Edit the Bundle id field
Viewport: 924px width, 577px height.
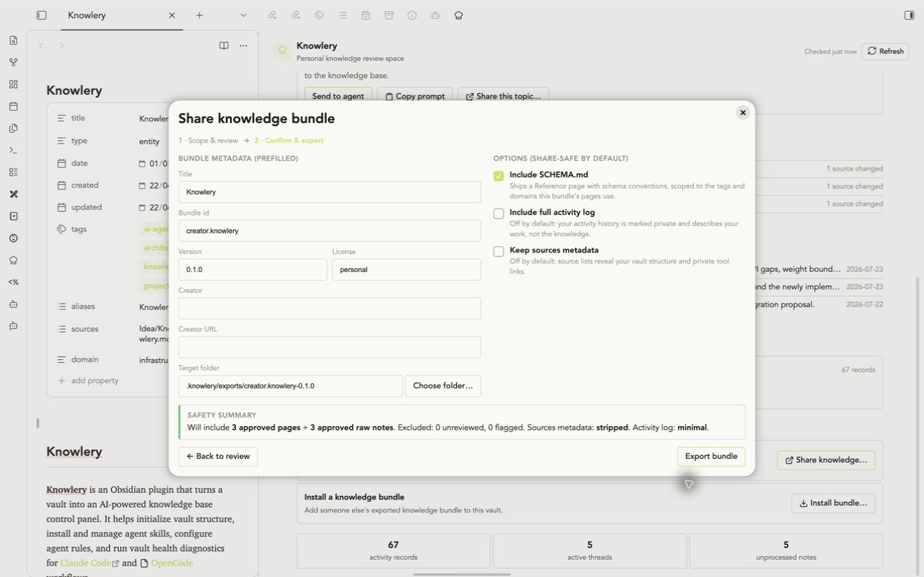pyautogui.click(x=329, y=231)
